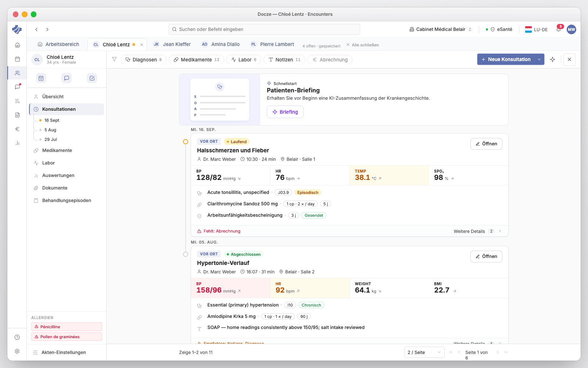Click patient task checkmark icon
This screenshot has width=588, height=368.
(92, 78)
